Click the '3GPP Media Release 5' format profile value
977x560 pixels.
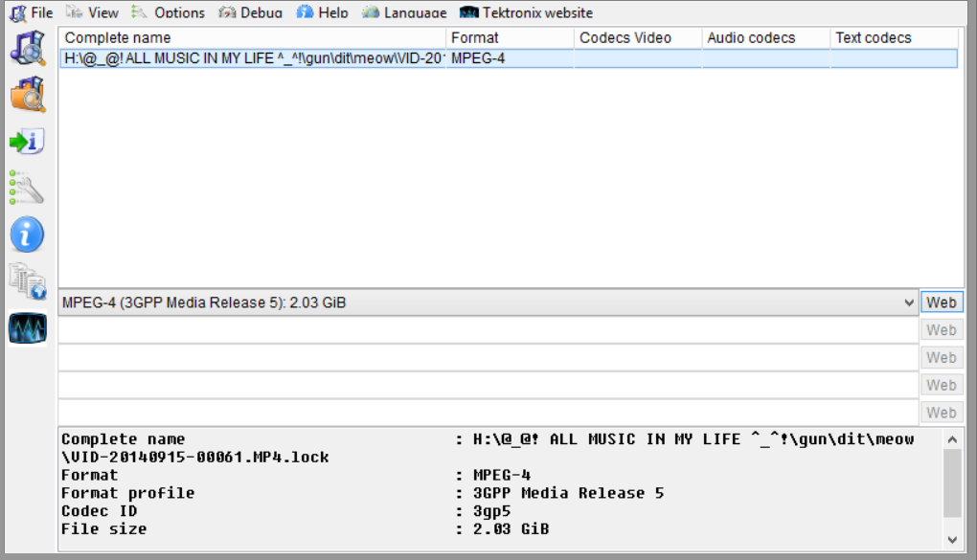(x=568, y=493)
